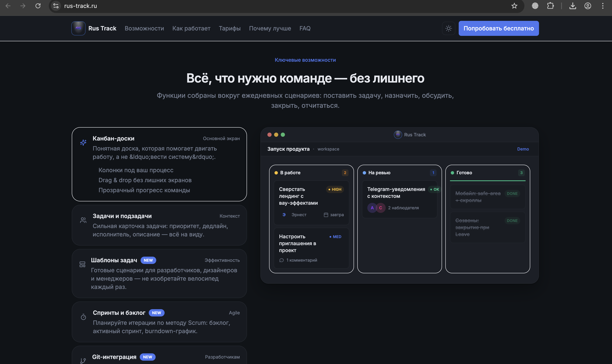Click the green progress bar under Готово
This screenshot has width=612, height=364.
[488, 181]
